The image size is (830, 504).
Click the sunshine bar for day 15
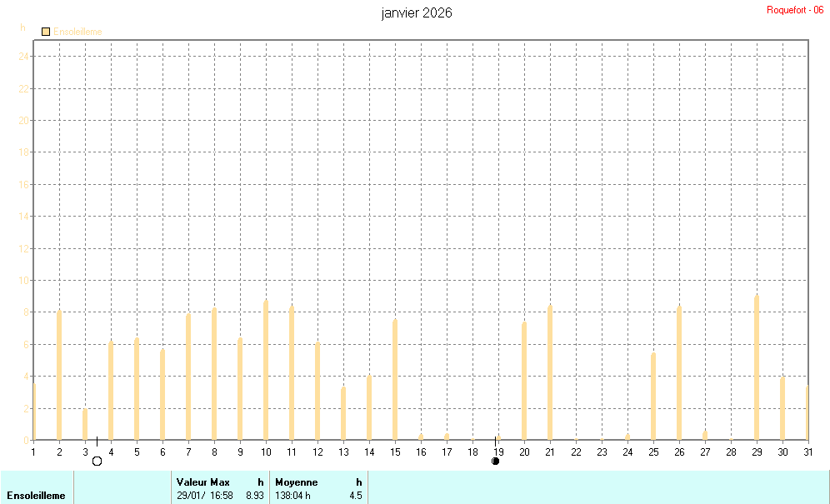pos(395,378)
